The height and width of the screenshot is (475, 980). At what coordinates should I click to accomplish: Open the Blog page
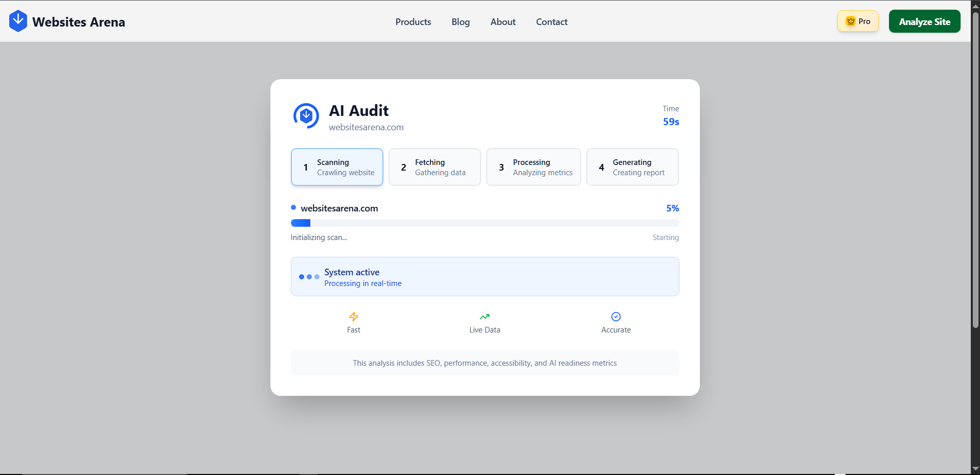[460, 21]
